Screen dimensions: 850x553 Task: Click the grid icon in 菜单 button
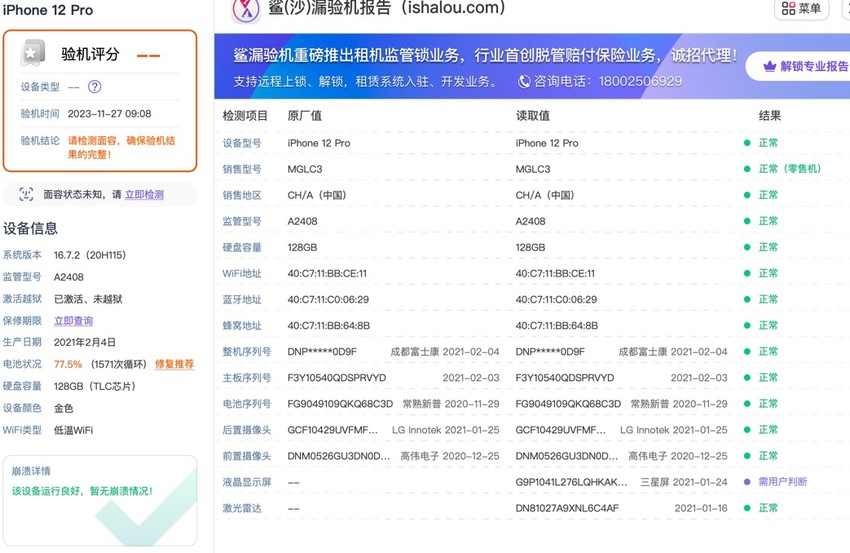788,8
